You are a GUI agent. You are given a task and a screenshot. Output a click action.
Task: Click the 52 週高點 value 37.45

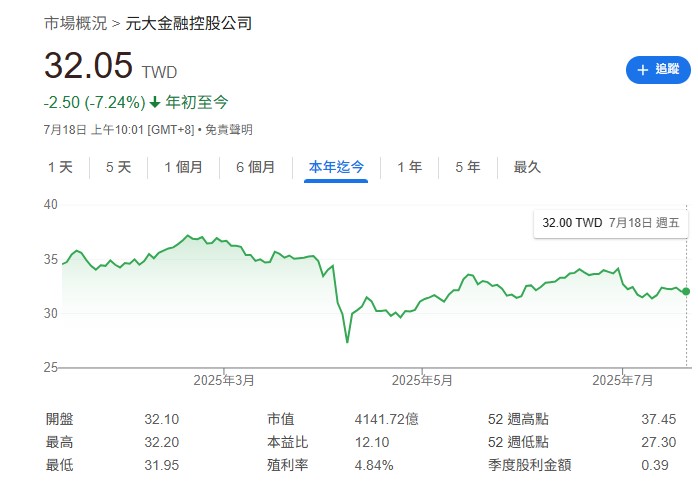click(658, 420)
